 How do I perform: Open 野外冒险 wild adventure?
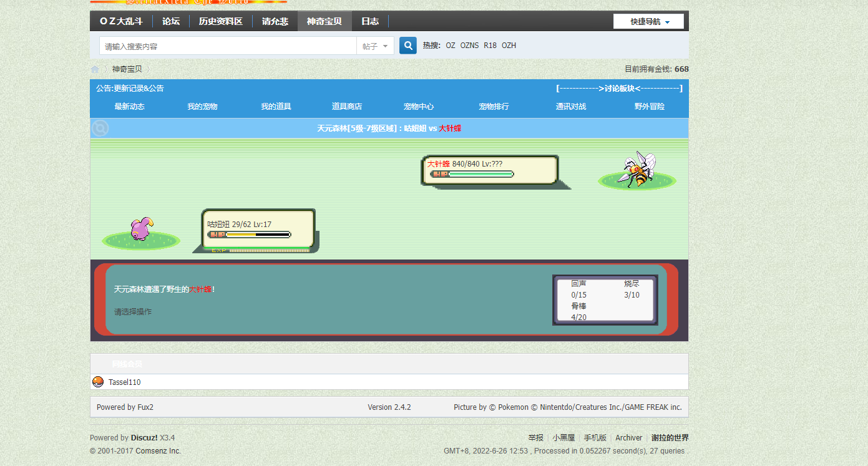[650, 107]
